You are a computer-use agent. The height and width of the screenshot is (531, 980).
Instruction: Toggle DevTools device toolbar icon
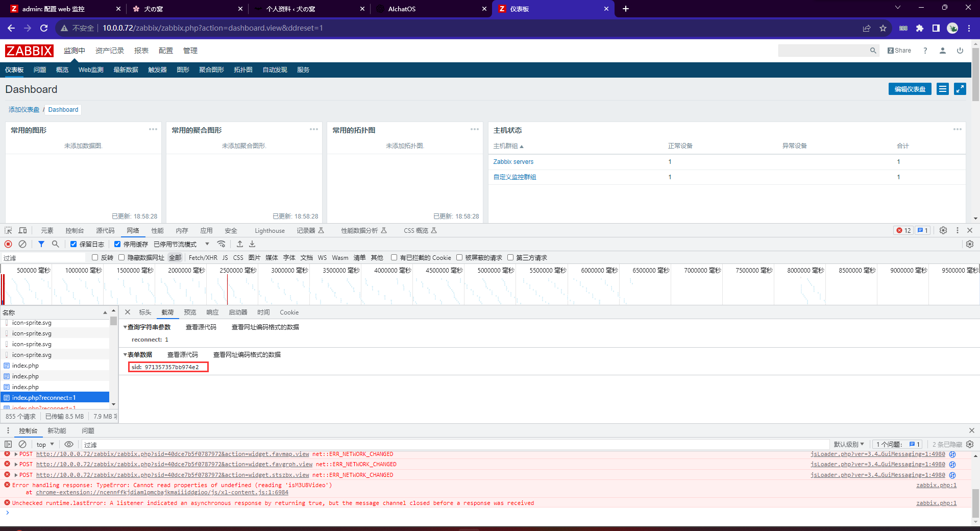[x=22, y=231]
